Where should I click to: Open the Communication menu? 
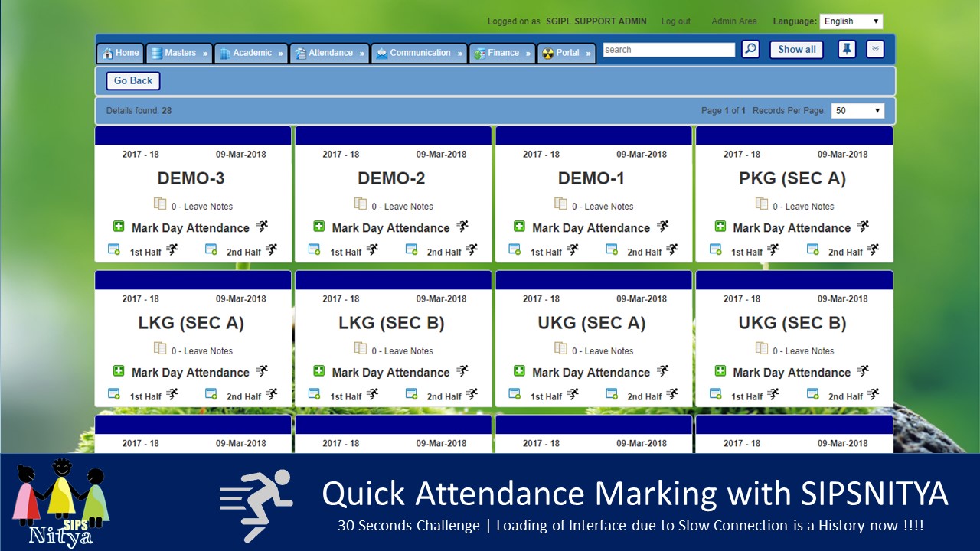coord(419,53)
